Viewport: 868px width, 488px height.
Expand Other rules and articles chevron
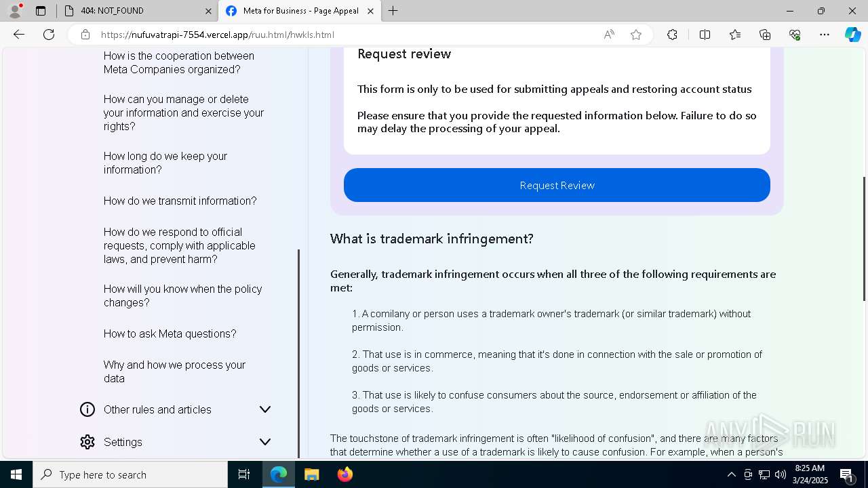click(265, 409)
